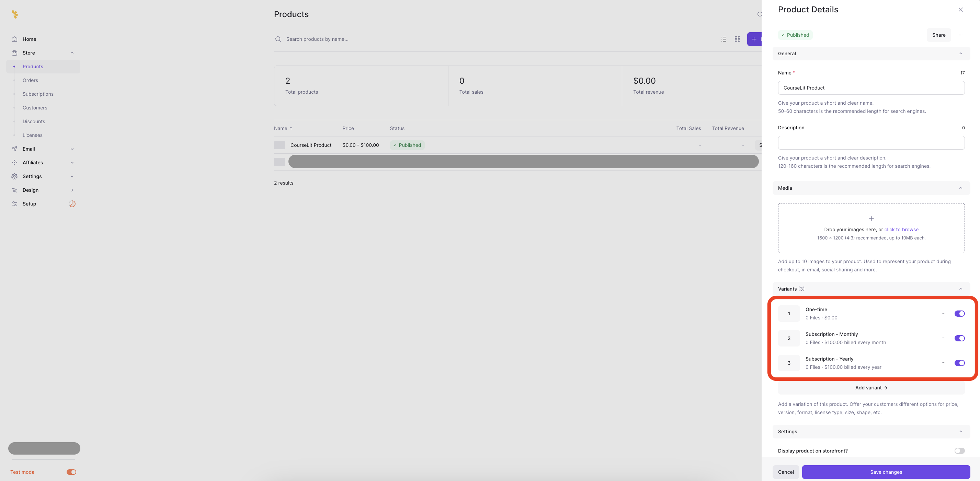The width and height of the screenshot is (980, 481).
Task: Turn off Subscription - Monthly variant
Action: [959, 338]
